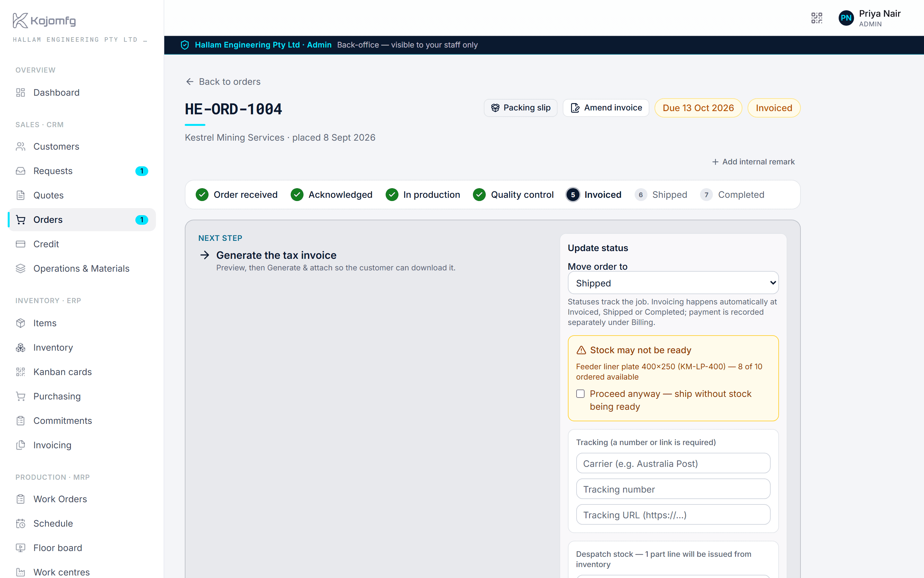
Task: Click the Acknowledged step
Action: coord(331,195)
